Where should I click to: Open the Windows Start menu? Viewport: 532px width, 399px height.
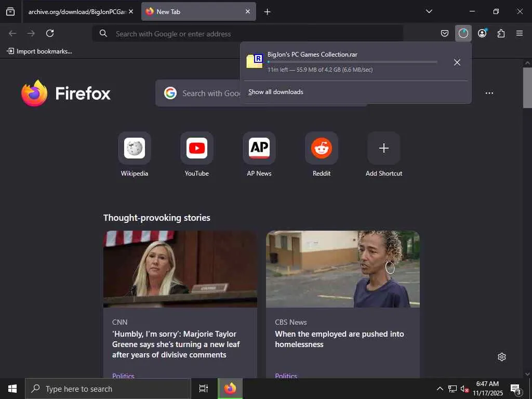(12, 389)
